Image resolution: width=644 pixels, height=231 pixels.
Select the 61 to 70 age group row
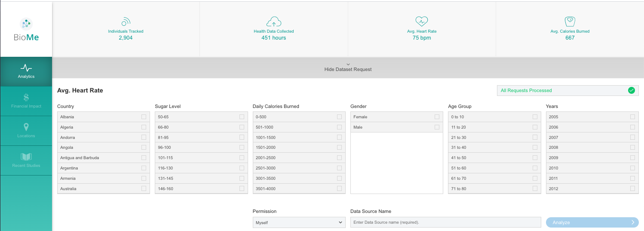click(x=494, y=178)
